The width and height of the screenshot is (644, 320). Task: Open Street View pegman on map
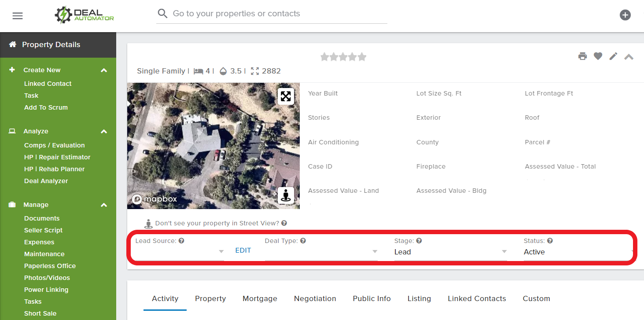pyautogui.click(x=286, y=195)
